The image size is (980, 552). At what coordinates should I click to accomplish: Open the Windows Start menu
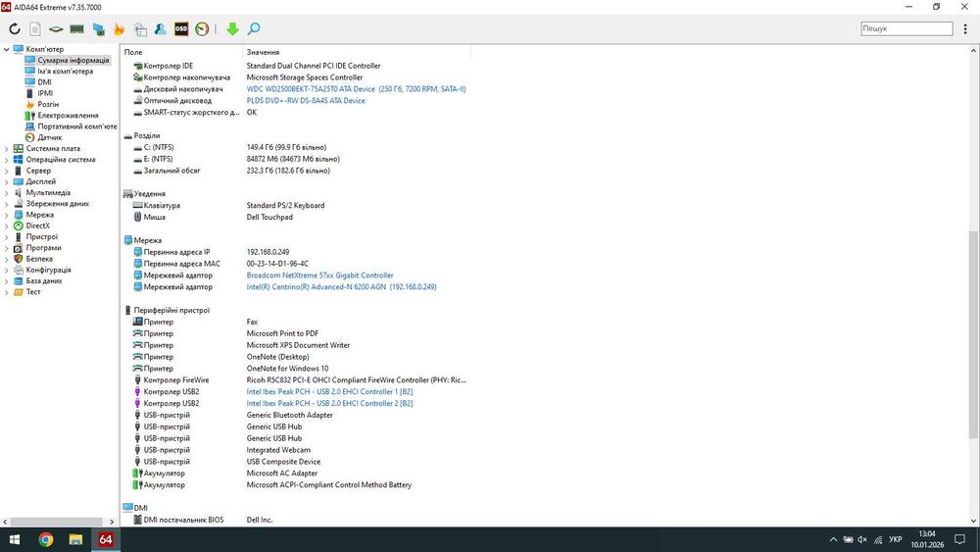15,539
